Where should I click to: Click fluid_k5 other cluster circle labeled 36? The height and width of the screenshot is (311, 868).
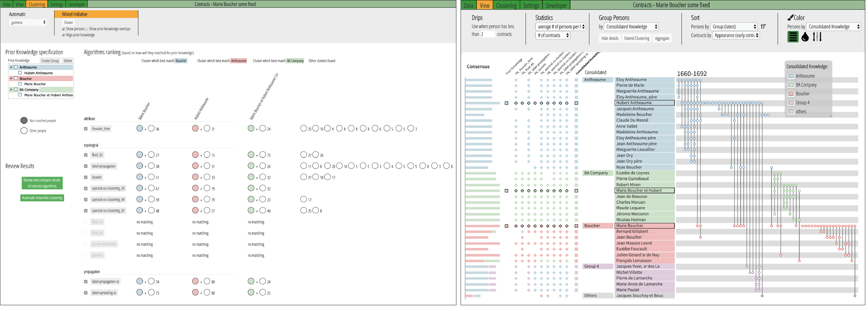point(315,155)
